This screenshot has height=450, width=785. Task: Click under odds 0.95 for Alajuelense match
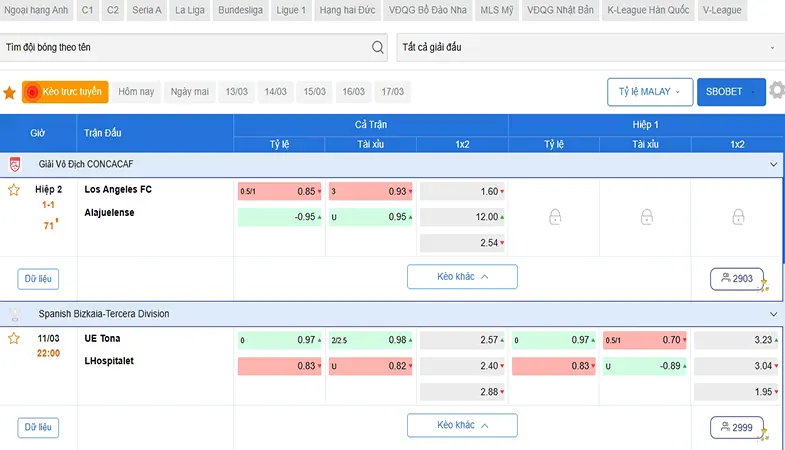click(370, 217)
